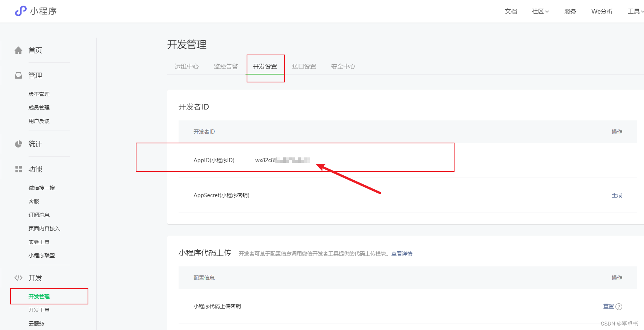Switch to the 运维中心 tab
Image resolution: width=644 pixels, height=330 pixels.
(x=187, y=67)
